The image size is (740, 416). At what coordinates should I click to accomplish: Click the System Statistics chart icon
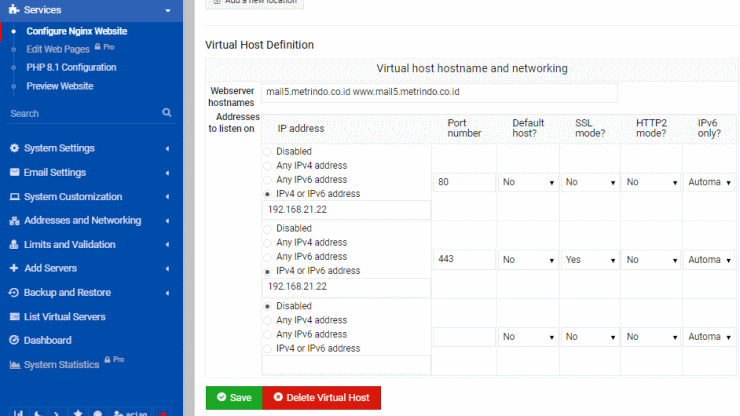15,365
